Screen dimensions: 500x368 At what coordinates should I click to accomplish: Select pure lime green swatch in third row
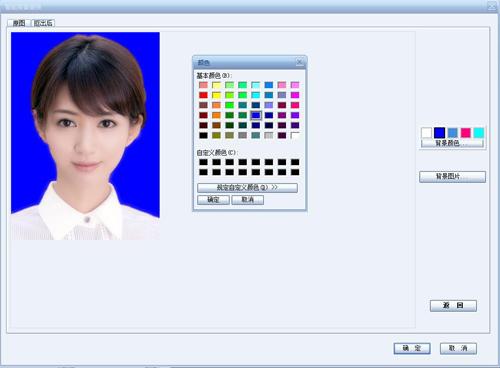click(x=229, y=105)
